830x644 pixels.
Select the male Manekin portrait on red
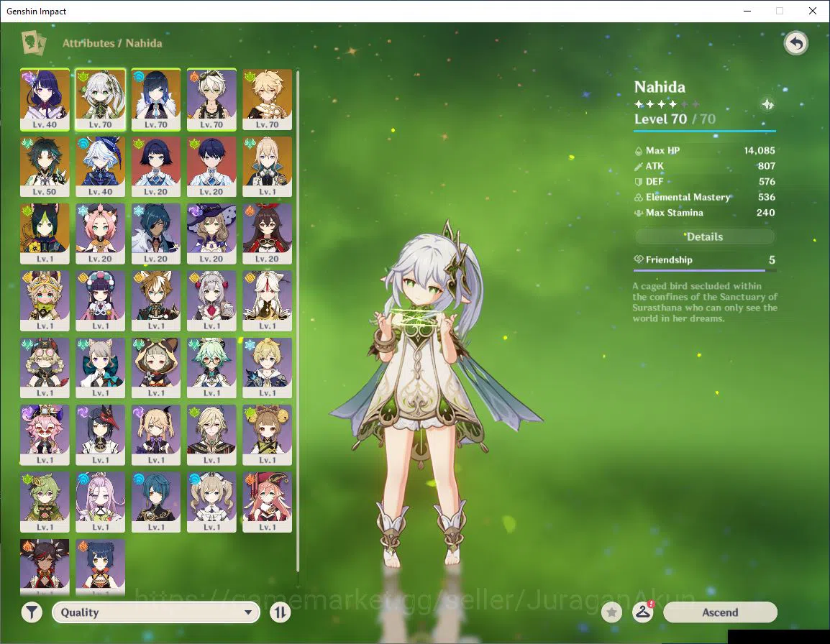click(x=211, y=167)
